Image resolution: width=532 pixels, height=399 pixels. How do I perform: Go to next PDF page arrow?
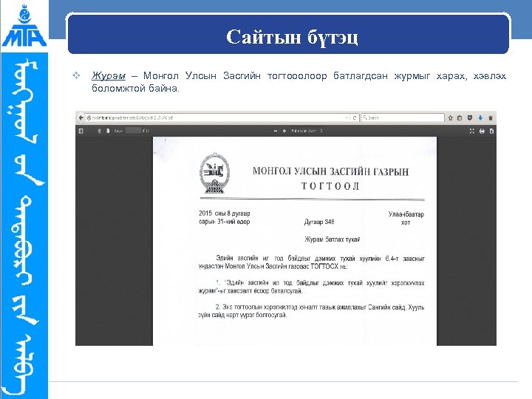(x=108, y=131)
